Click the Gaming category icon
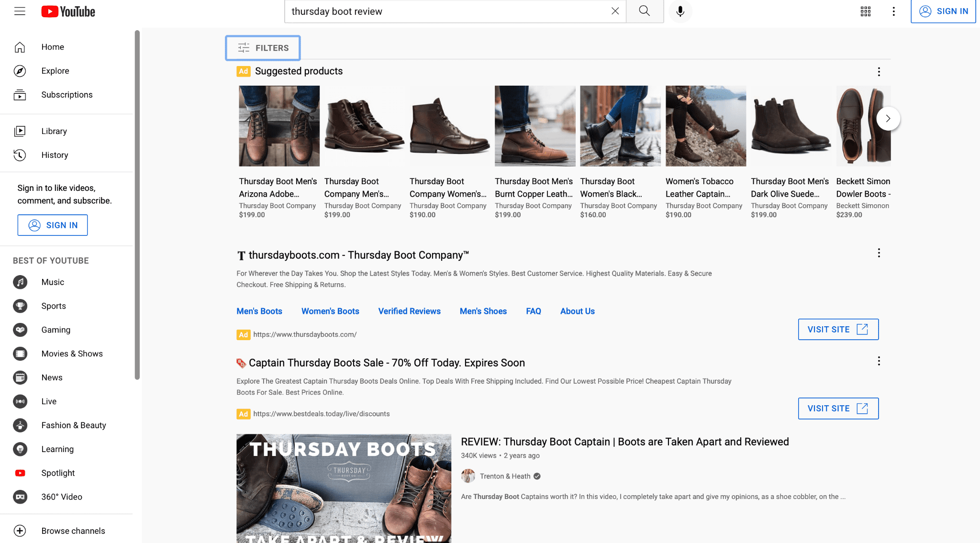Screen dimensions: 980x543 20,330
